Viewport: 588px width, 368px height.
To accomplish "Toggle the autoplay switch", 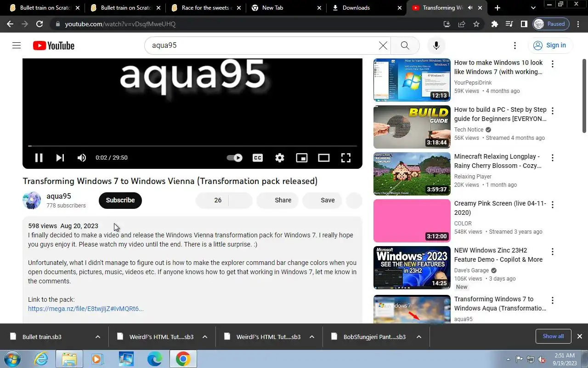I will 235,158.
